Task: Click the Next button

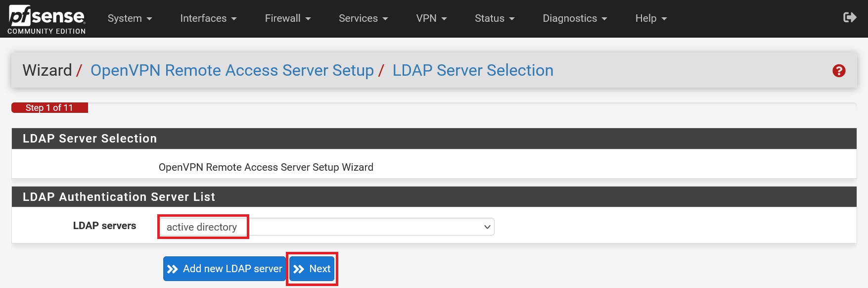Action: pyautogui.click(x=312, y=269)
